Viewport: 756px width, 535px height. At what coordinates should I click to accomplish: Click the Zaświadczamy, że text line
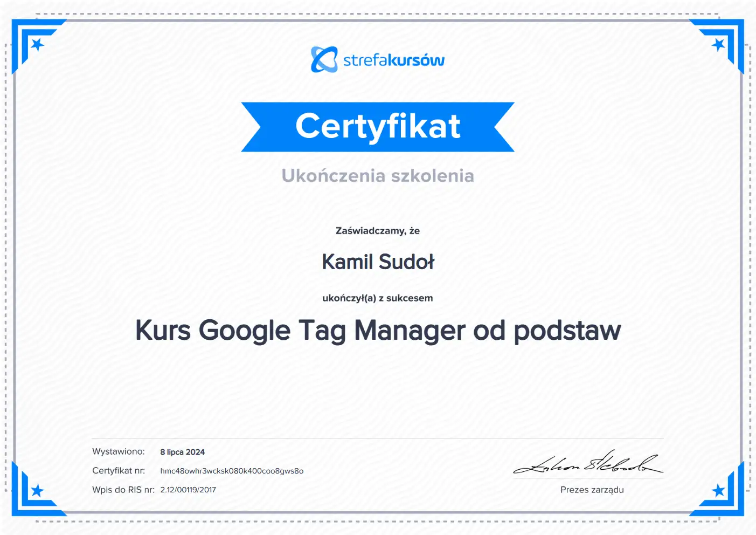tap(378, 231)
